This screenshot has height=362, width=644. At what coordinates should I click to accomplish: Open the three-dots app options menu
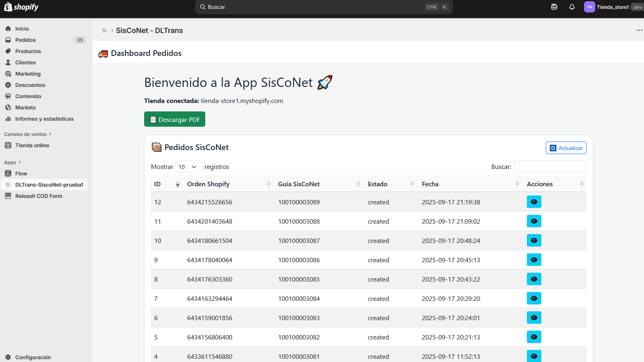tap(639, 31)
